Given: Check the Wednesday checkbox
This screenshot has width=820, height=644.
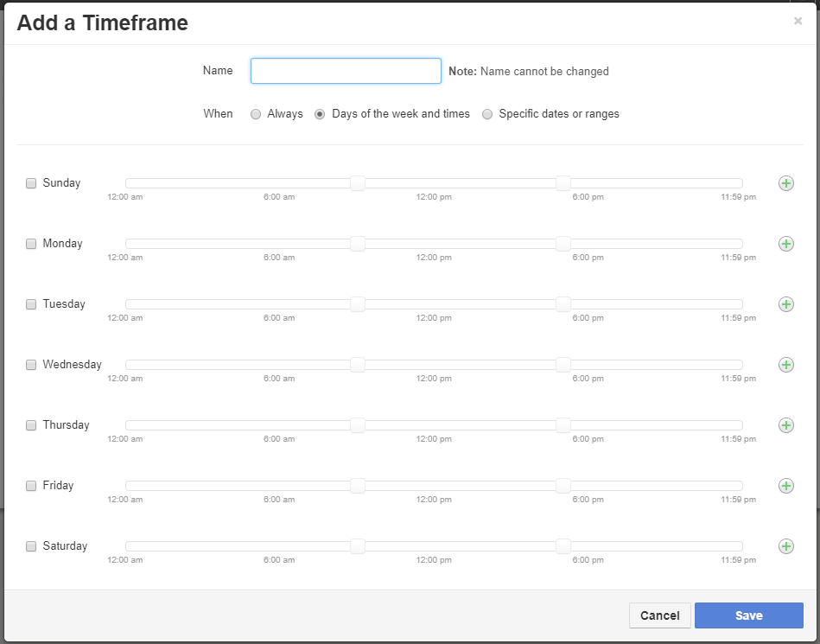Looking at the screenshot, I should click(31, 365).
